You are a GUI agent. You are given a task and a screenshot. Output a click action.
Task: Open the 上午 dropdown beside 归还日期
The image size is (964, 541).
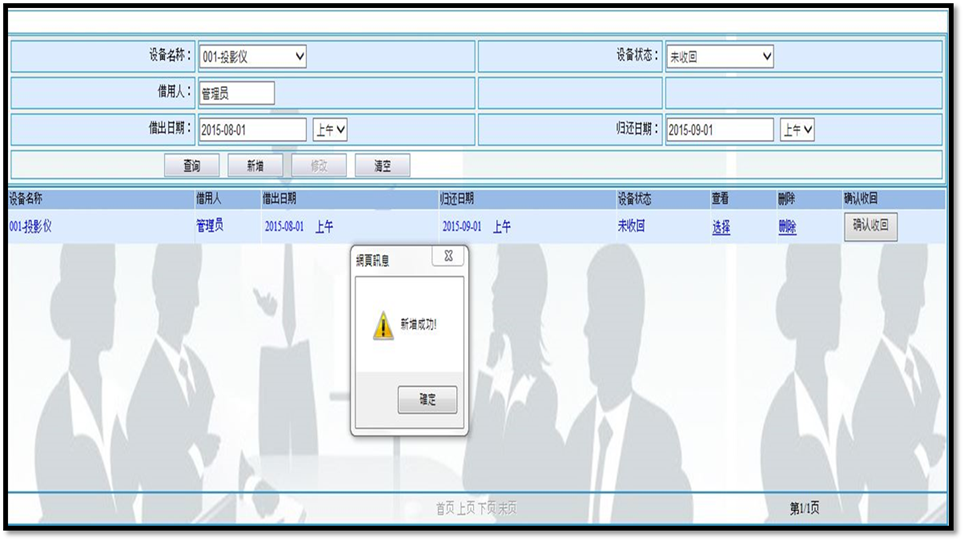[797, 130]
